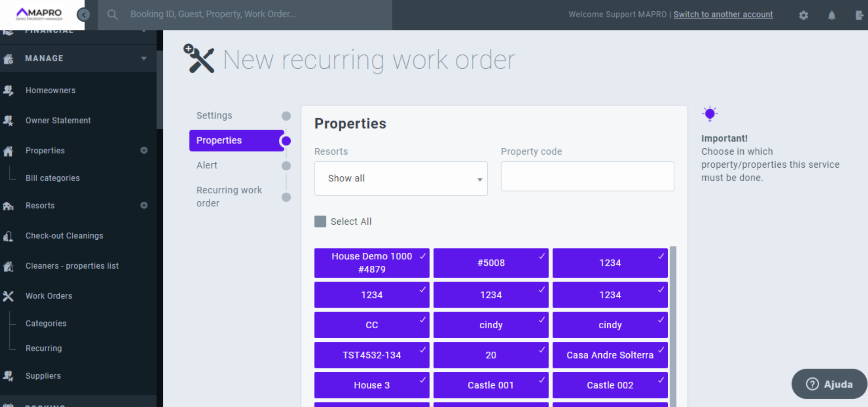
Task: Go to the Alert wizard step
Action: [207, 166]
